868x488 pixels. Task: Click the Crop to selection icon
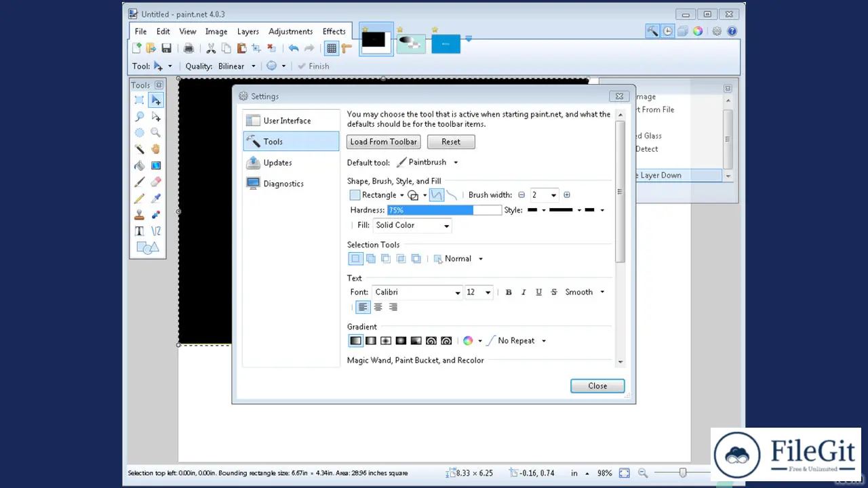[256, 48]
